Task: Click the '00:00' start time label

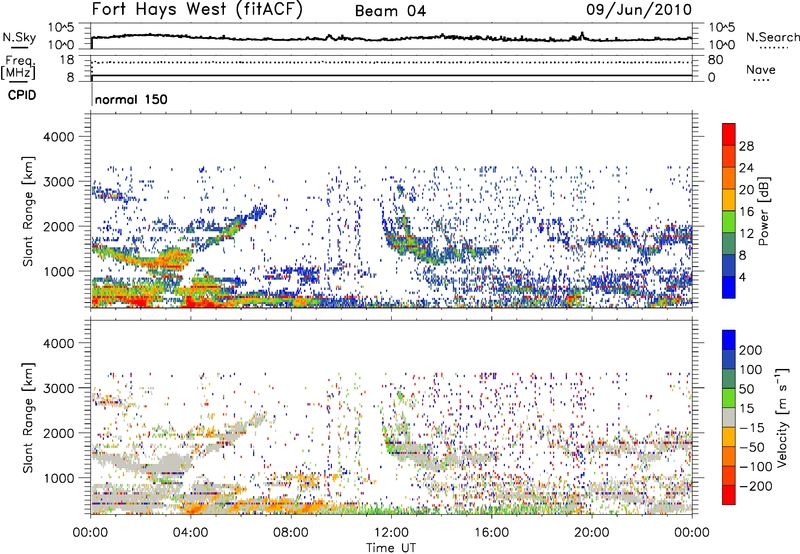Action: click(x=90, y=533)
